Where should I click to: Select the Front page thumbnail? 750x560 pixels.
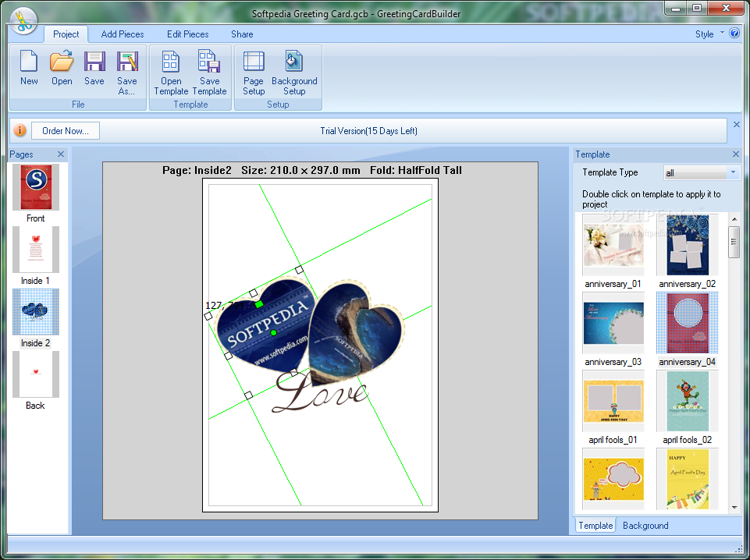[36, 187]
